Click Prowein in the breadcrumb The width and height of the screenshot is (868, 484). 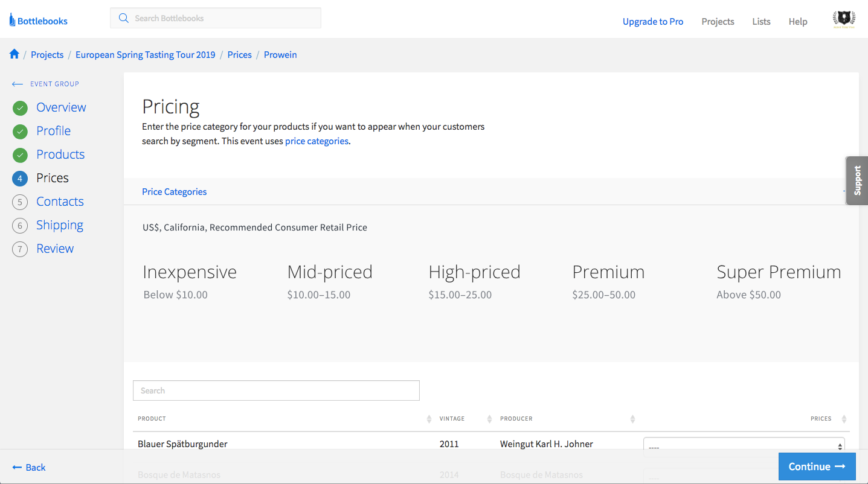280,55
